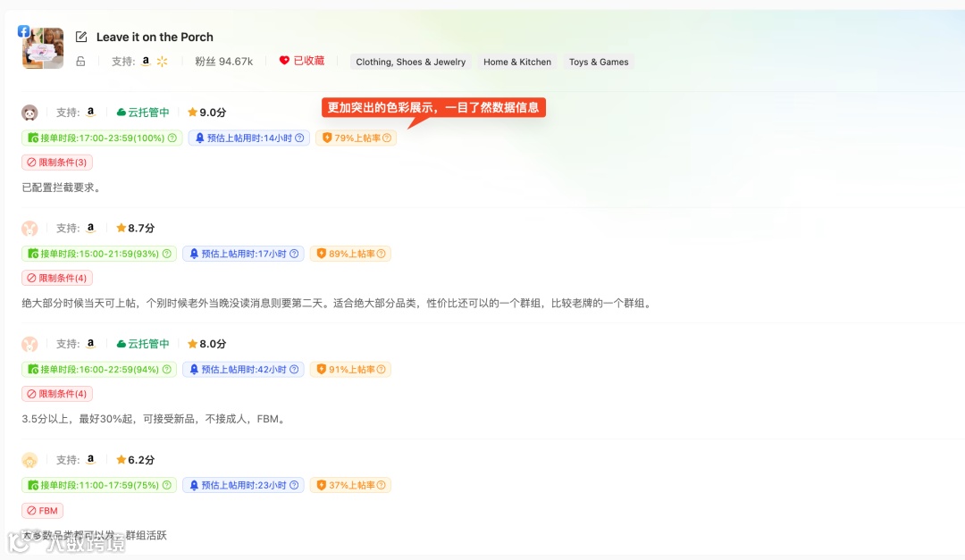Click 预估上帖用时:42小时 tag

[x=243, y=369]
